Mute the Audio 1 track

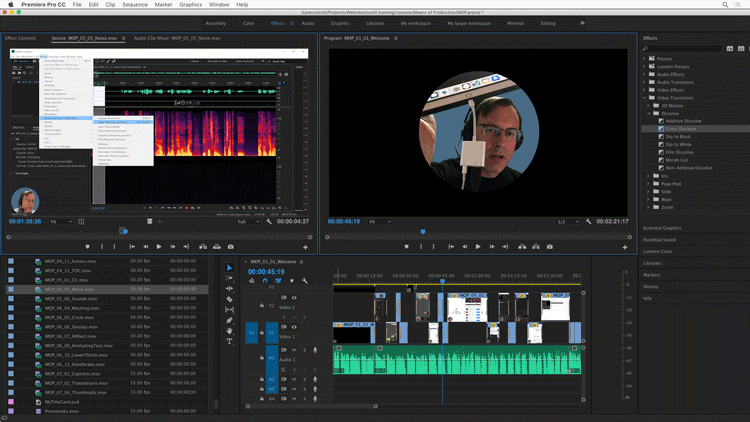(x=294, y=350)
